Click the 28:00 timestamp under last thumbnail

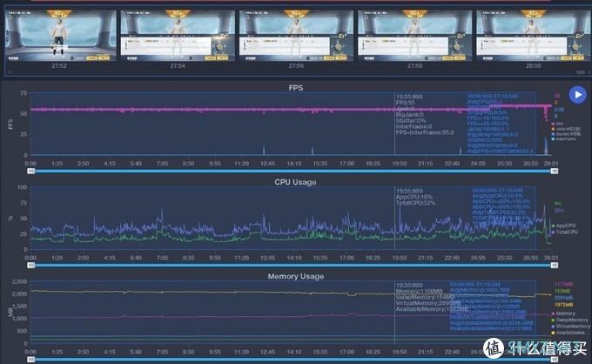[x=533, y=65]
